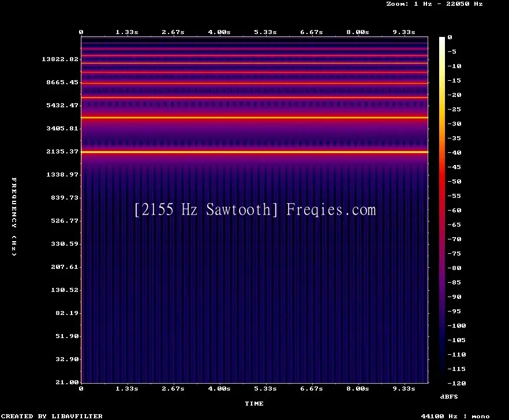Click the bottom 8.00s time label
Screen dimensions: 509x420
pyautogui.click(x=357, y=388)
